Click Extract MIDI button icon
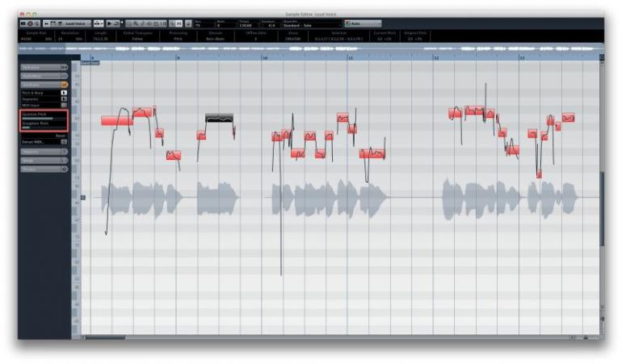The image size is (622, 364). point(64,142)
